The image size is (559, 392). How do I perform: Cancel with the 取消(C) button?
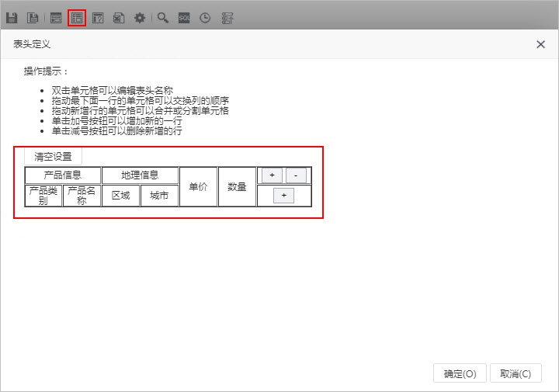516,373
